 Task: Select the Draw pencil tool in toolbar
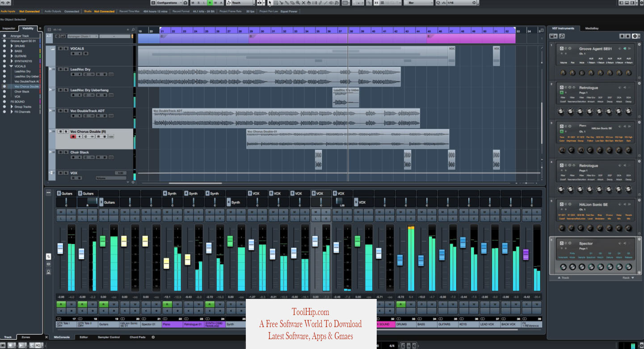(x=320, y=3)
